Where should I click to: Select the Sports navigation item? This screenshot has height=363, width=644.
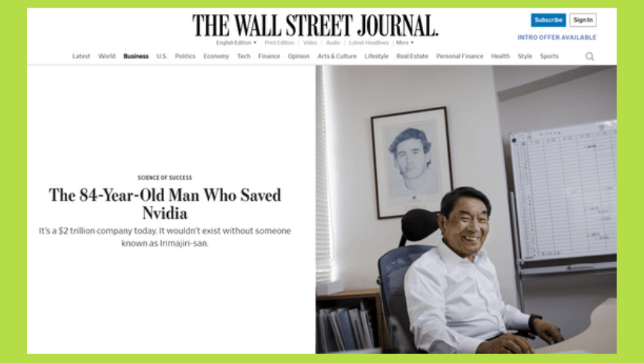point(549,56)
